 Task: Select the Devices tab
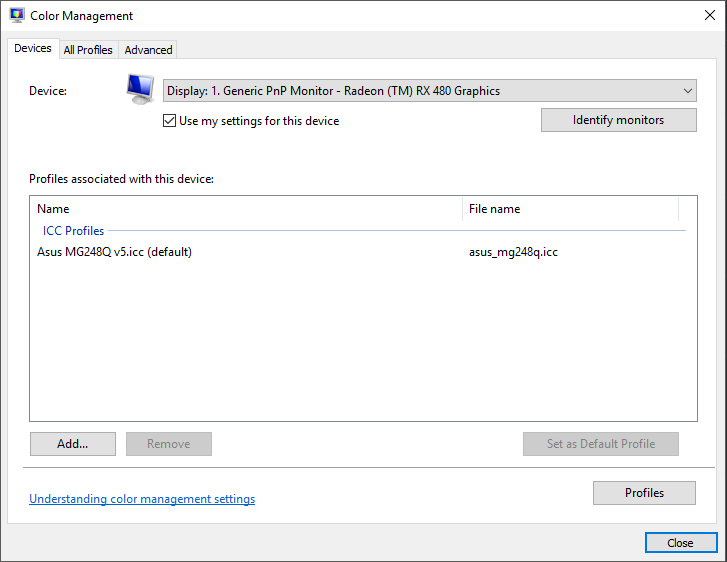[33, 48]
